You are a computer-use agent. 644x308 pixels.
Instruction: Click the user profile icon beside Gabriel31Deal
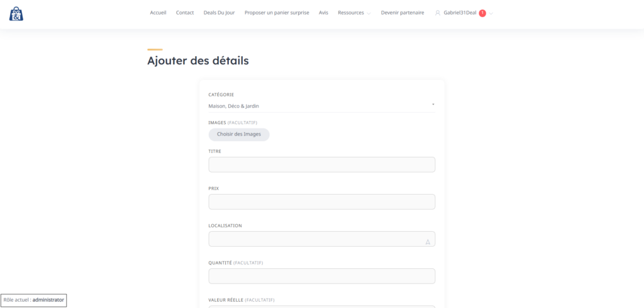point(438,13)
